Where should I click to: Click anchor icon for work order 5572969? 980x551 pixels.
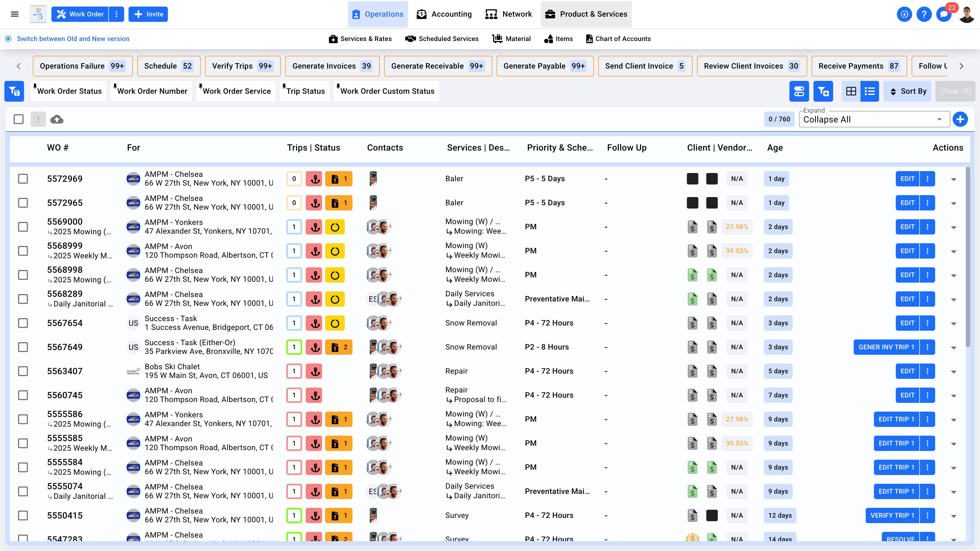(x=315, y=179)
